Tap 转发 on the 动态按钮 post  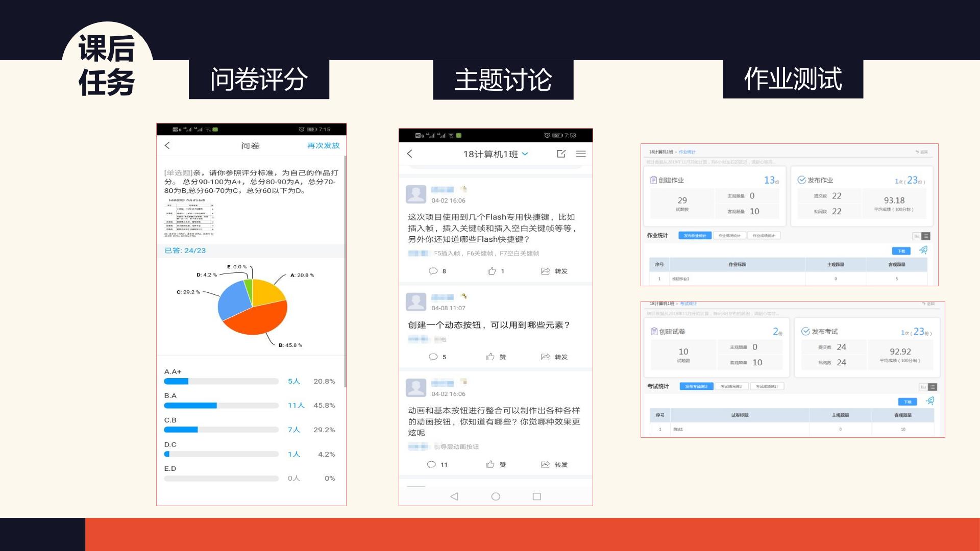554,357
